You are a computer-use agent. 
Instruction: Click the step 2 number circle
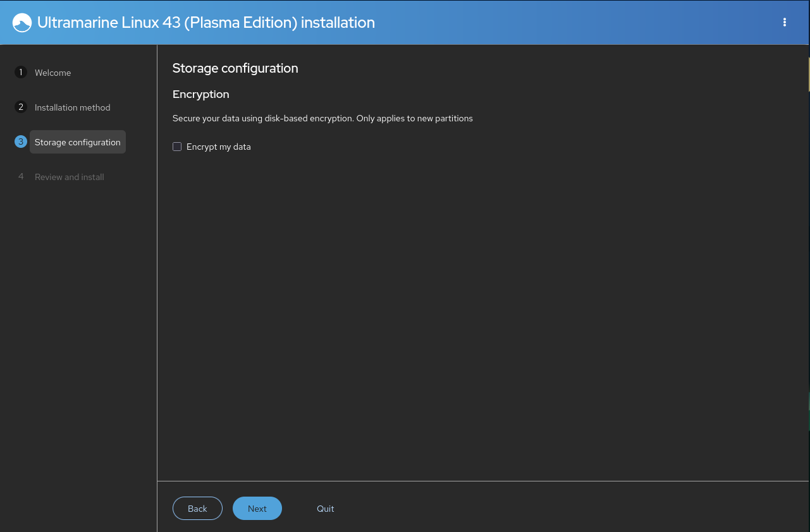[21, 107]
